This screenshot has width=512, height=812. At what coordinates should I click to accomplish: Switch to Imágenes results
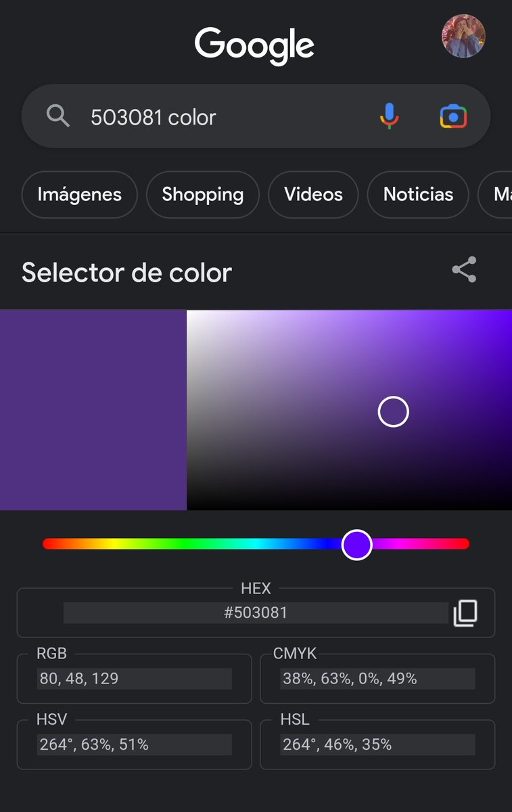tap(79, 195)
